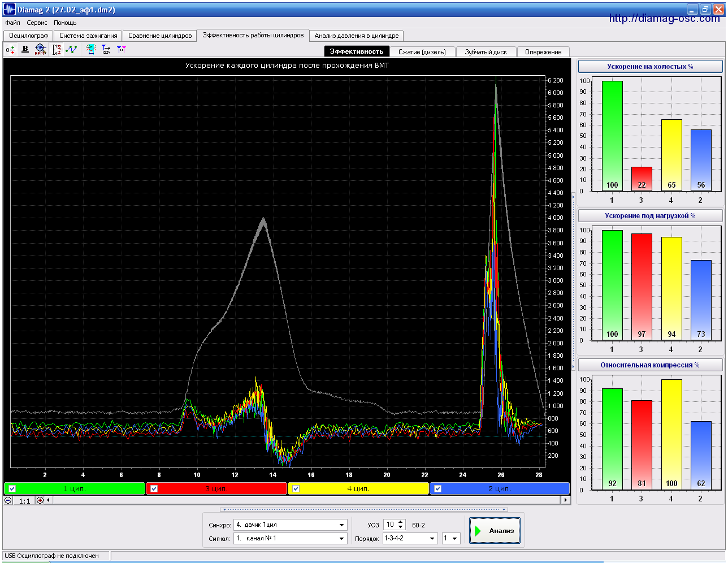Viewport: 728px width, 563px height.
Task: Click the Ускорение под нагрузкой % header
Action: click(x=650, y=215)
